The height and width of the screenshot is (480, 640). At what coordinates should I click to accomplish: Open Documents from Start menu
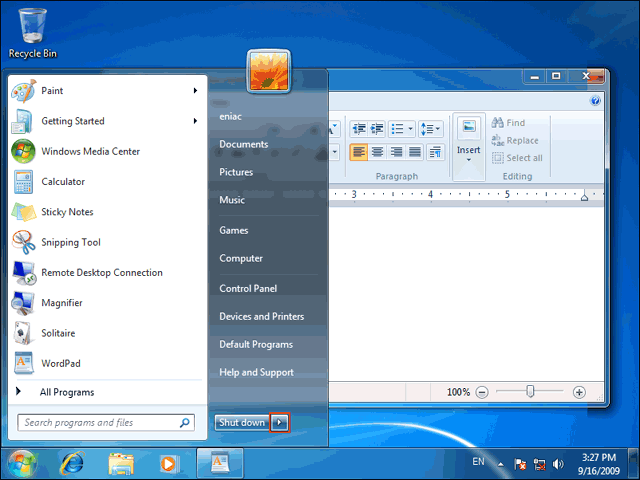244,144
